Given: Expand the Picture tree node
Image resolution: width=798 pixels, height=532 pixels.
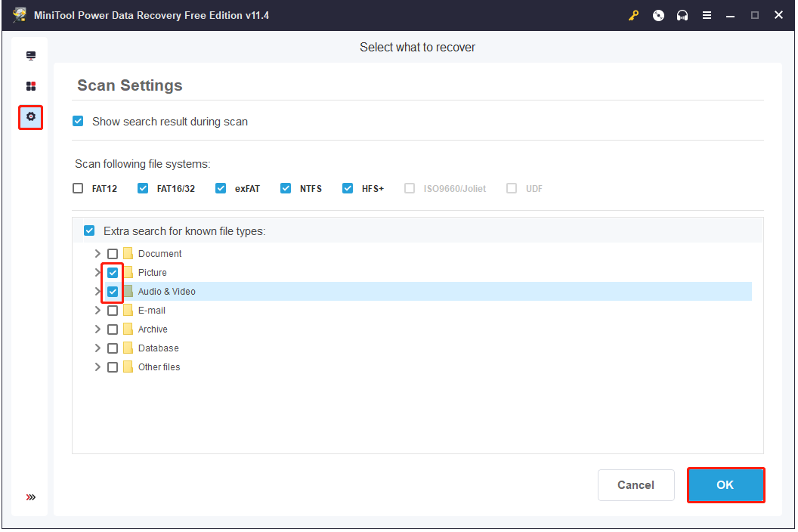Looking at the screenshot, I should click(x=97, y=272).
